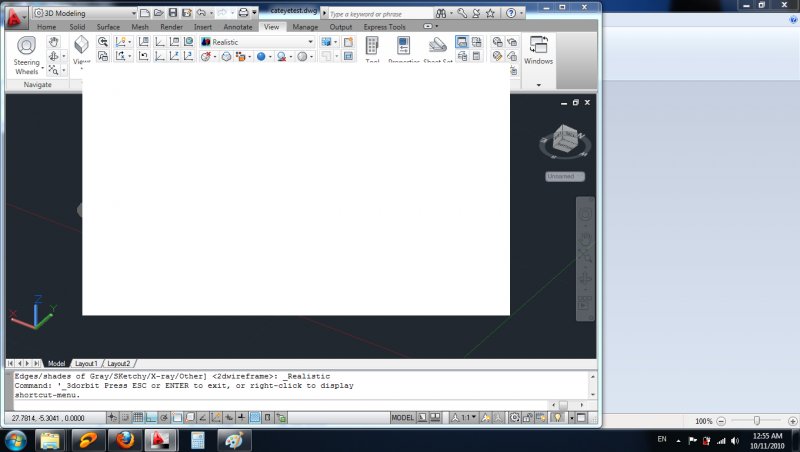Toggle Infer Constraints in status bar
The width and height of the screenshot is (800, 452).
(x=112, y=418)
